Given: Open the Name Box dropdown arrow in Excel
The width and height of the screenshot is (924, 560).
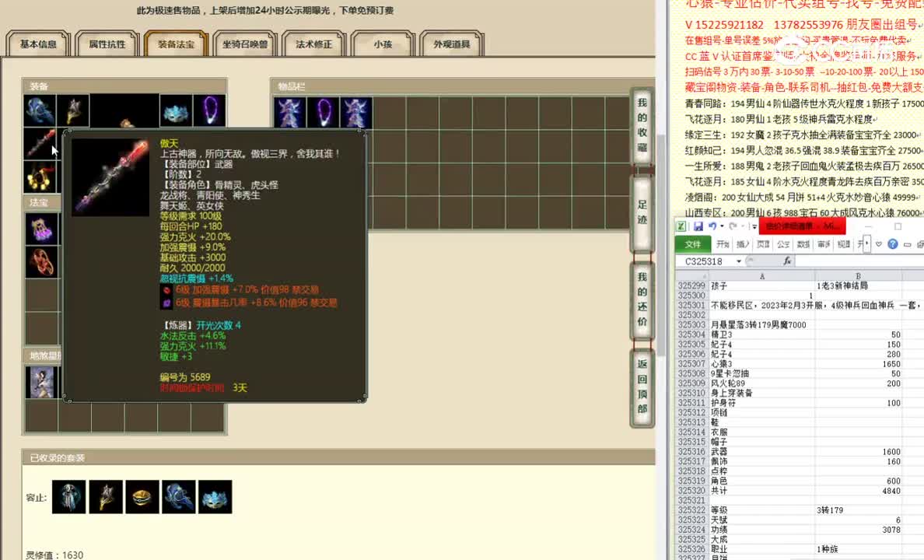Looking at the screenshot, I should pos(738,261).
